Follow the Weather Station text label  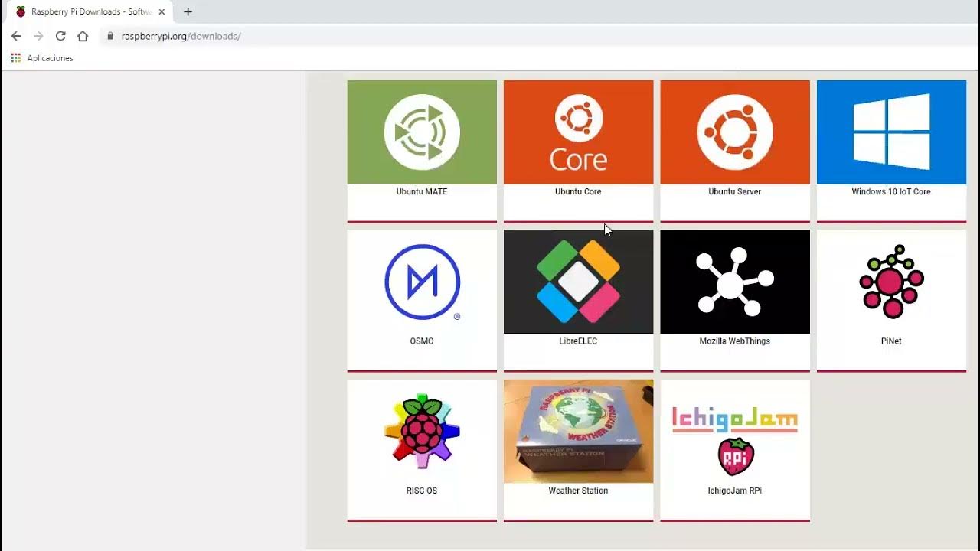578,491
